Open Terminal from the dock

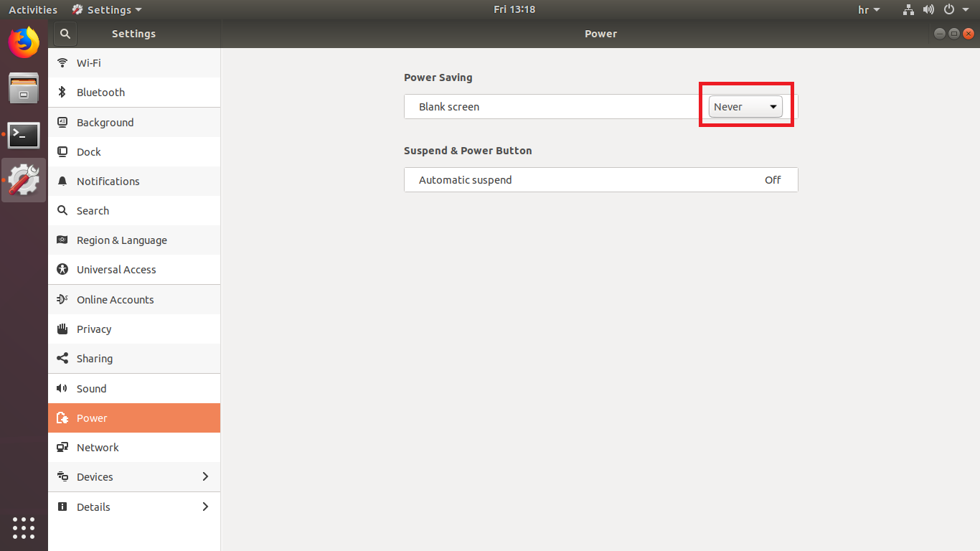[x=24, y=134]
